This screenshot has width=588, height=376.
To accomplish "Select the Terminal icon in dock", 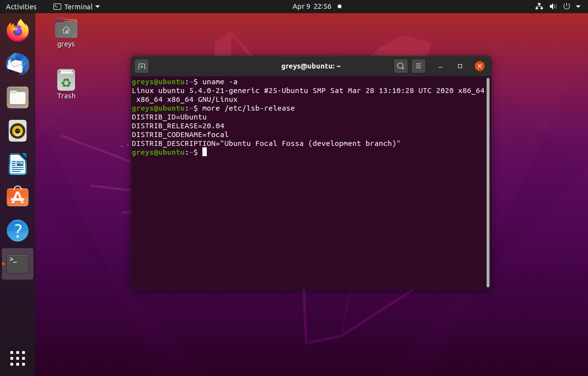I will 18,264.
